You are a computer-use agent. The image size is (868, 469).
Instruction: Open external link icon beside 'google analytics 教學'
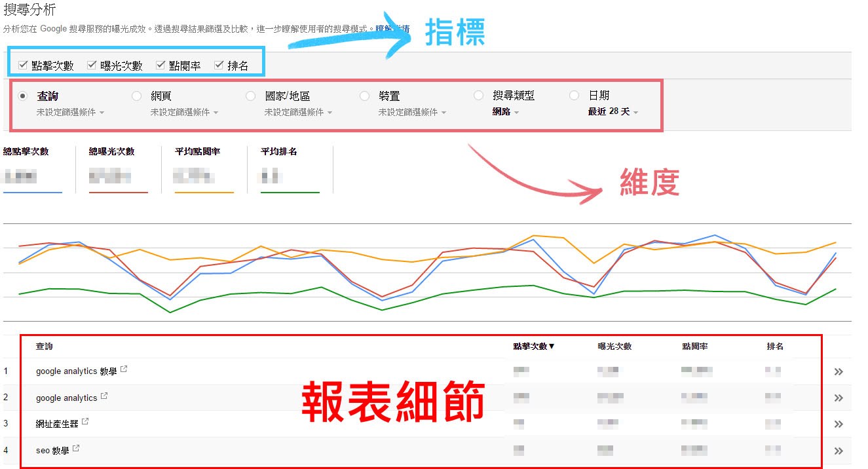click(x=124, y=370)
